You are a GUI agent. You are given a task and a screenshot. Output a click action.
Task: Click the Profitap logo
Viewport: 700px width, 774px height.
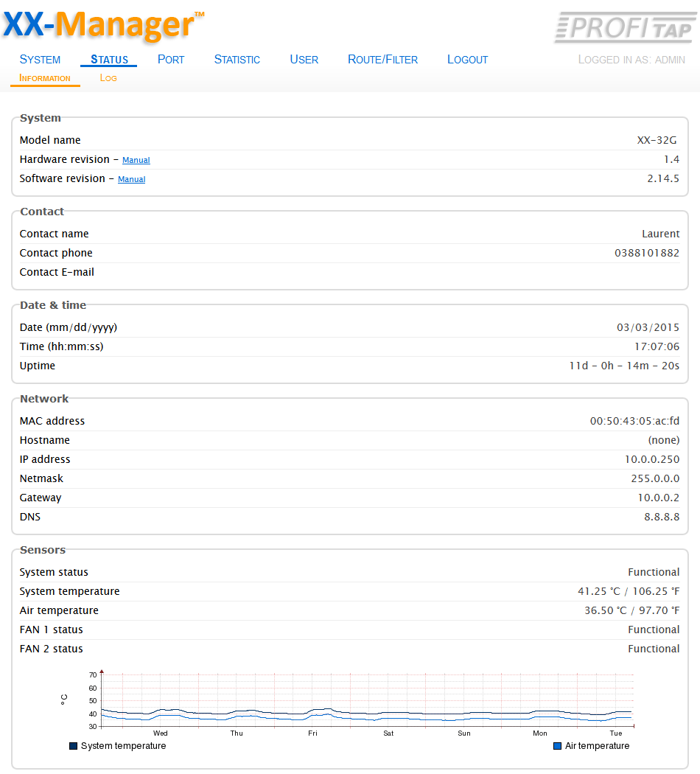(x=623, y=27)
